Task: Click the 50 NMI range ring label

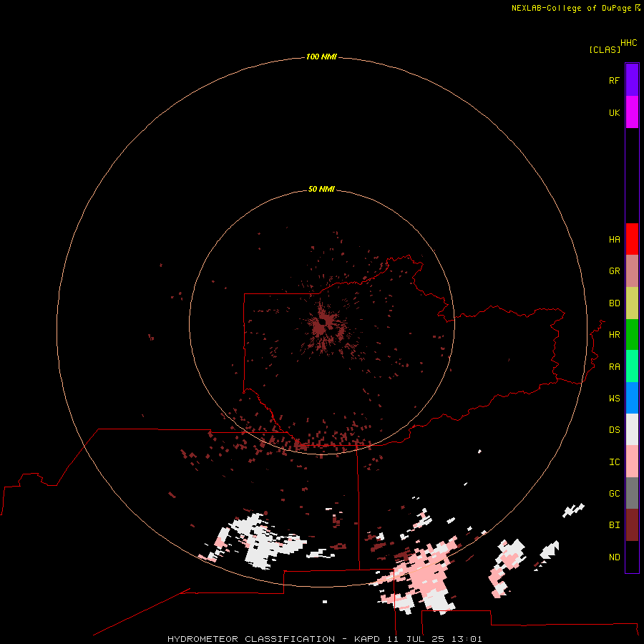Action: point(321,189)
